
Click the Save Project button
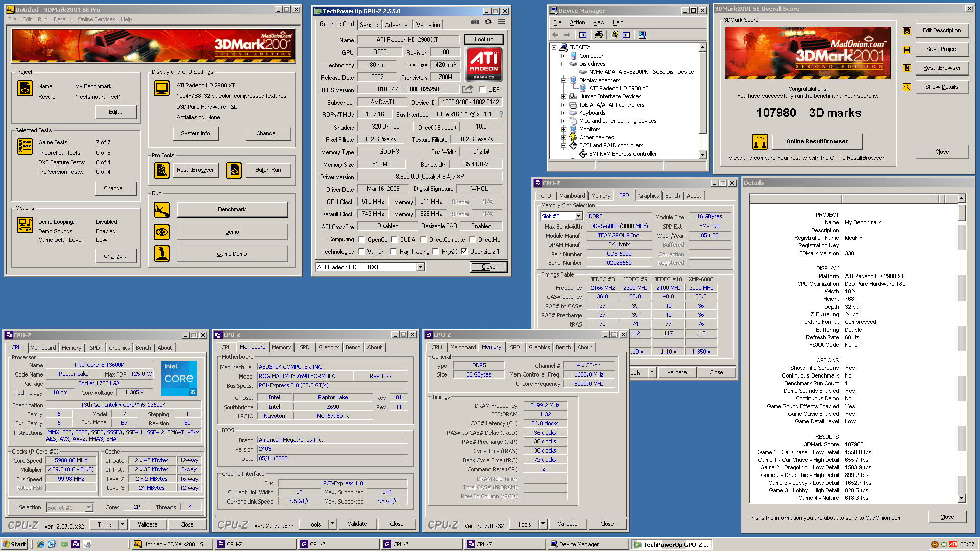[x=942, y=49]
